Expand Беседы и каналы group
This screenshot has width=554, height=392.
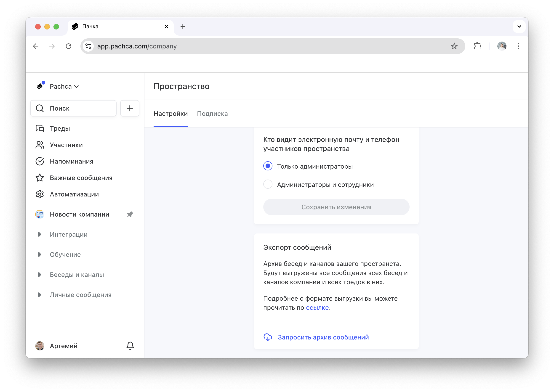(40, 275)
